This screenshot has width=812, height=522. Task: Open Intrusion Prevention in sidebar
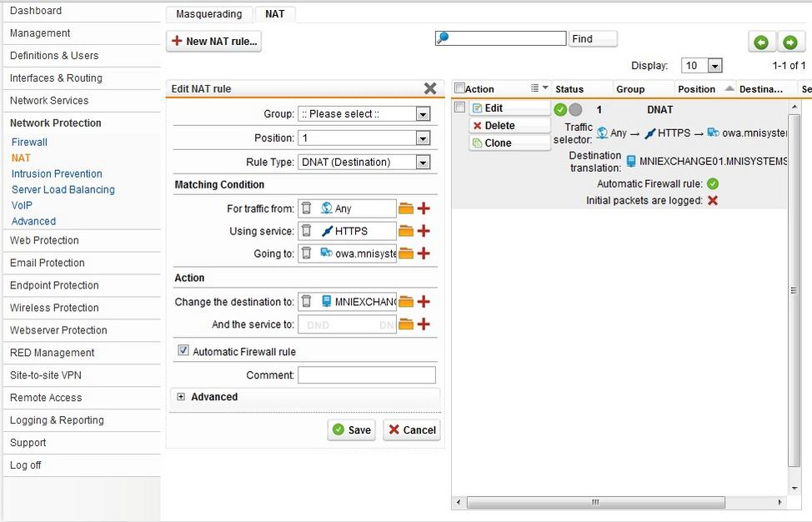pyautogui.click(x=57, y=173)
